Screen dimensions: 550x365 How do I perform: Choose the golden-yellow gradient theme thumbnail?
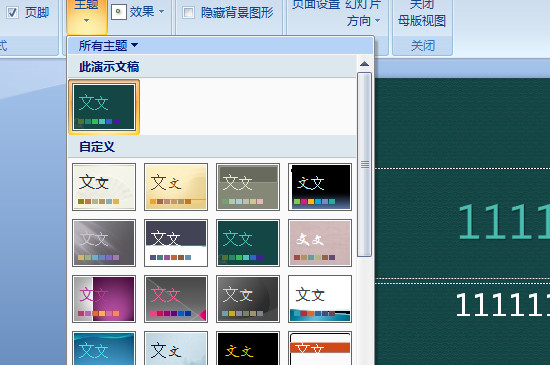pyautogui.click(x=176, y=187)
